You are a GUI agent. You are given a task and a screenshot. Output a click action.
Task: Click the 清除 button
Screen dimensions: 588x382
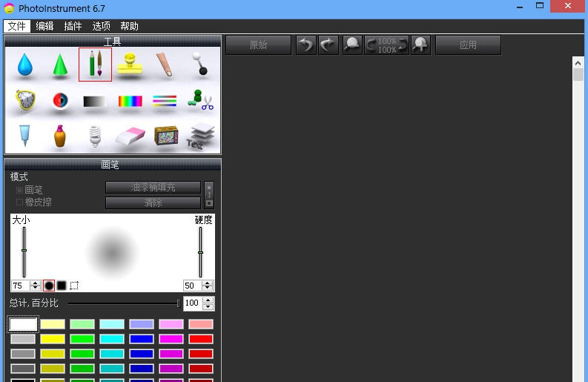point(153,203)
